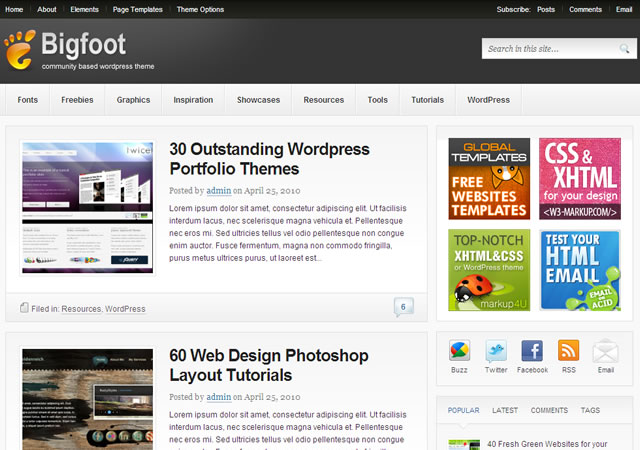Open the About page
Image resolution: width=640 pixels, height=450 pixels.
click(x=47, y=9)
